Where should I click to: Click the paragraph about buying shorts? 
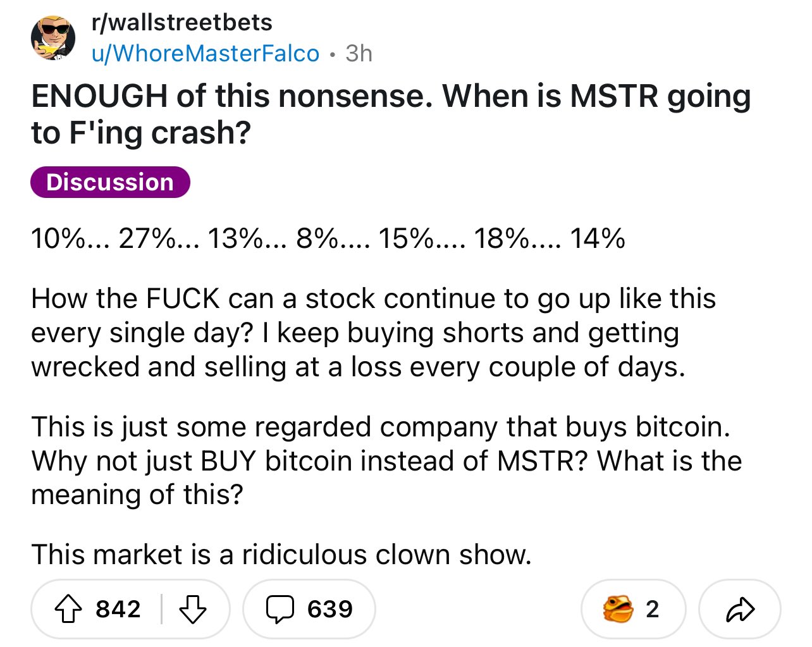click(x=373, y=333)
